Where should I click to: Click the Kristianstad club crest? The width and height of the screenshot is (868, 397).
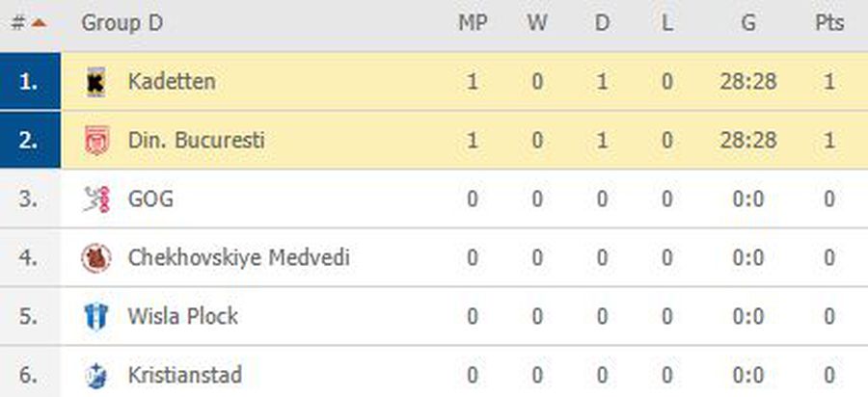tap(96, 376)
